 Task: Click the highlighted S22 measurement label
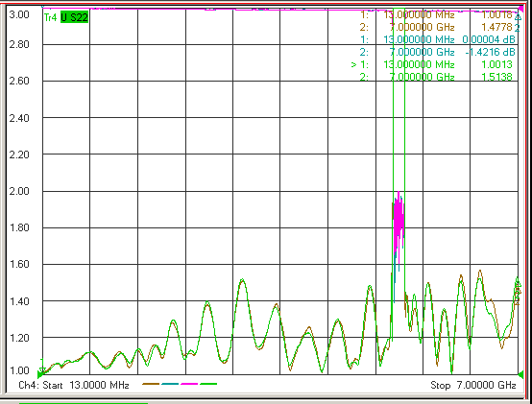coord(74,17)
